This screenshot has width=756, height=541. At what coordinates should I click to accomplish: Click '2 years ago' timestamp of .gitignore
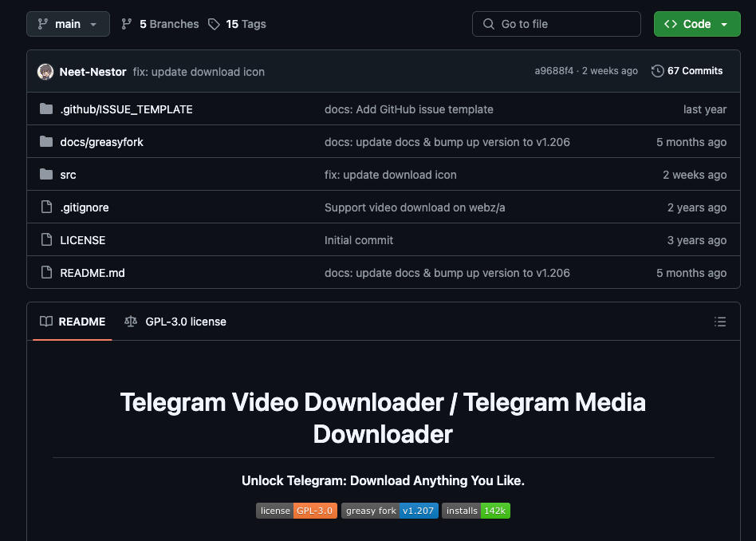click(697, 207)
